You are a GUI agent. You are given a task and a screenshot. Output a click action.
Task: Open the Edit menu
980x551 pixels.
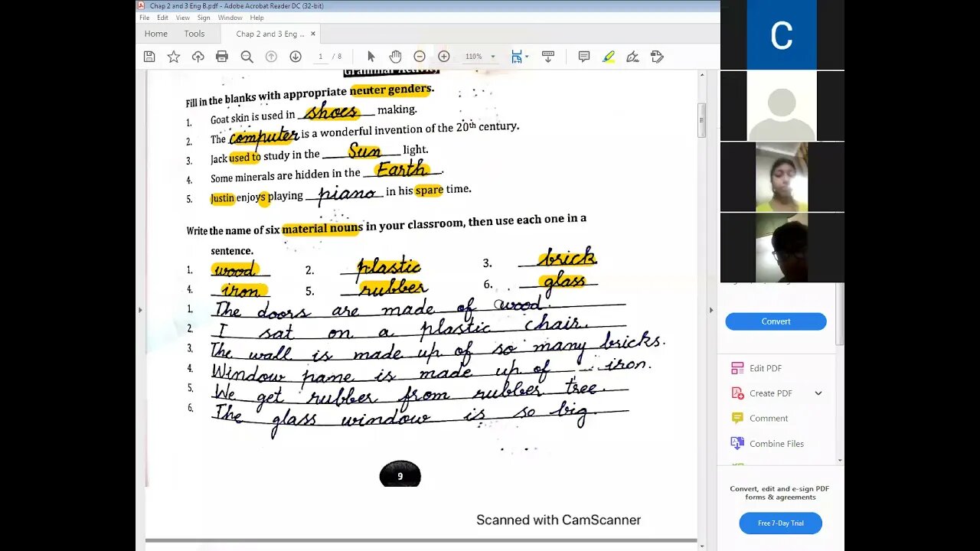coord(163,18)
